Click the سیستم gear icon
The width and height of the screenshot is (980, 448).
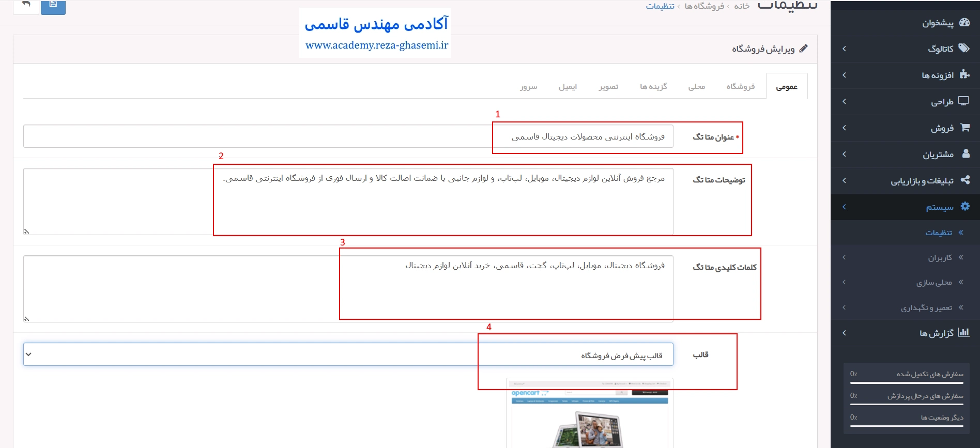coord(965,206)
